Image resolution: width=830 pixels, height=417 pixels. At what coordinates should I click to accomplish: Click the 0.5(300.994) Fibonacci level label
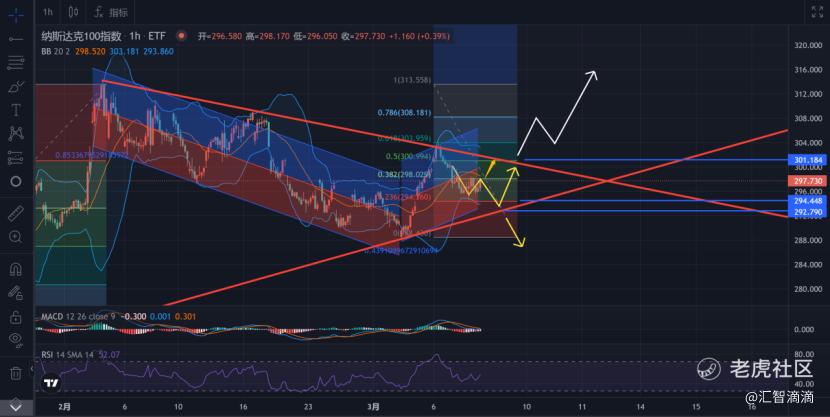pos(408,156)
